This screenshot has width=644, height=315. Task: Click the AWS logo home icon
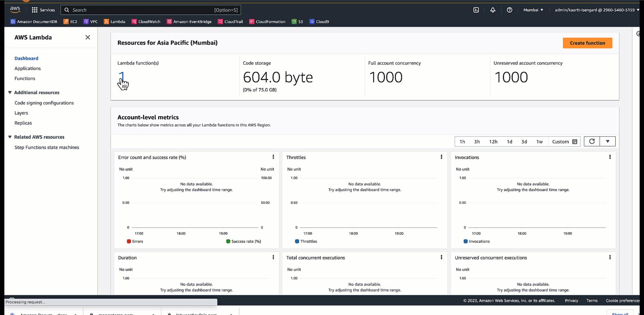pos(15,10)
